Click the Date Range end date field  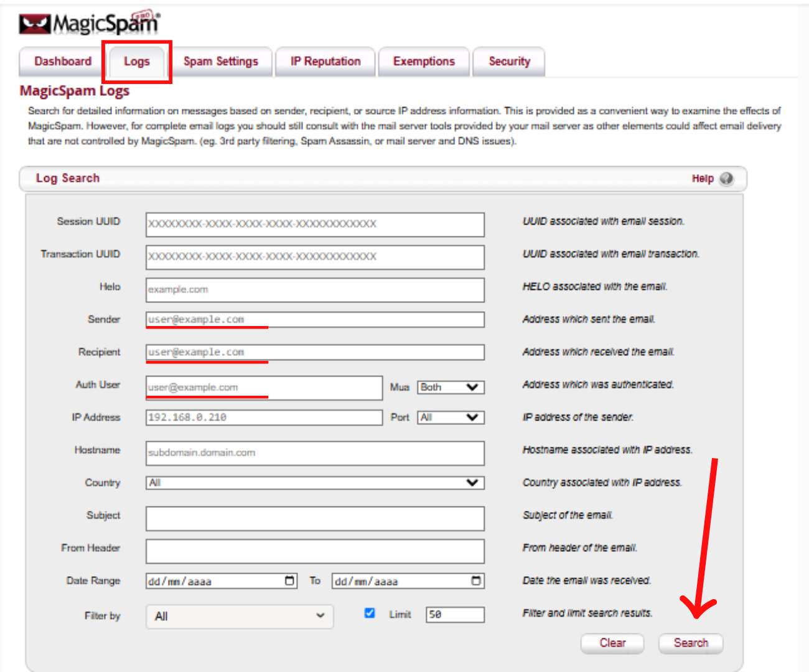tap(408, 581)
